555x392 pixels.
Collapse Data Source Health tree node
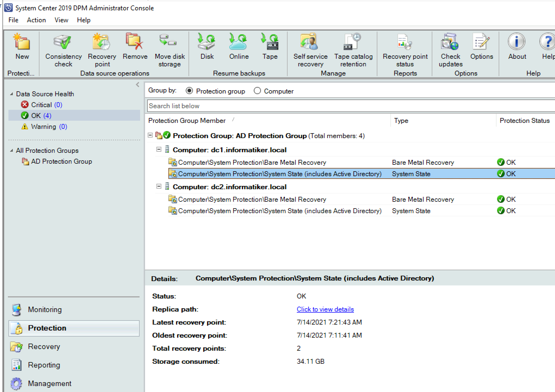pyautogui.click(x=11, y=94)
